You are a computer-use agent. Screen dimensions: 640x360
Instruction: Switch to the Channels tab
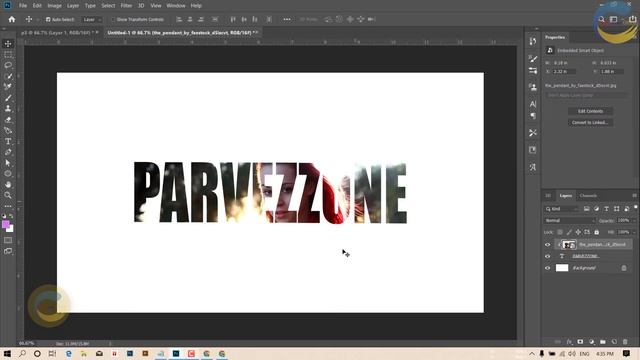pyautogui.click(x=588, y=196)
